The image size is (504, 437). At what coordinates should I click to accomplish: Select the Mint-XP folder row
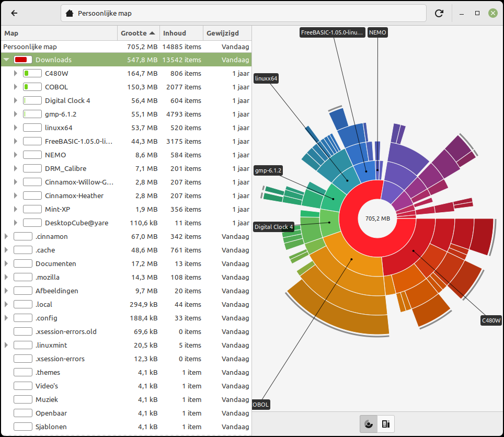(127, 209)
